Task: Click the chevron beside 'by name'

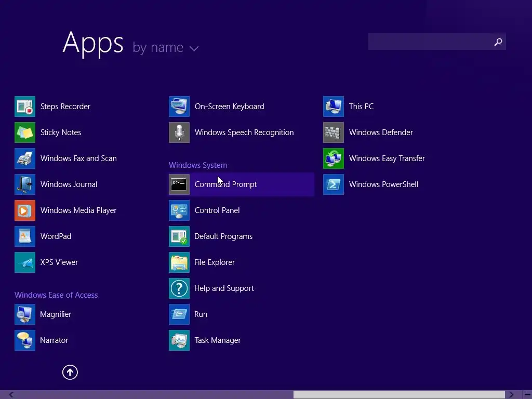Action: point(194,48)
